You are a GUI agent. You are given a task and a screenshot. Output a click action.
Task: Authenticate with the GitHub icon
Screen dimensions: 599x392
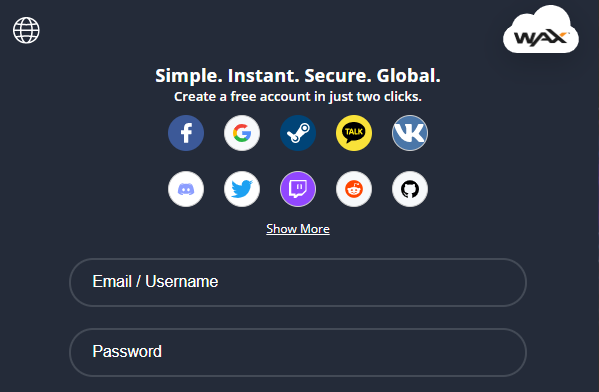(x=410, y=189)
